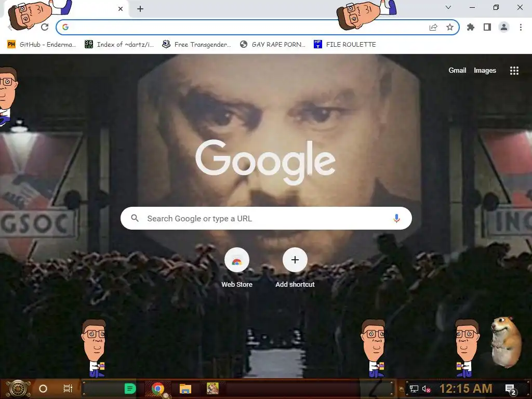Click the magnifier in the search box
Image resolution: width=532 pixels, height=399 pixels.
click(x=135, y=218)
